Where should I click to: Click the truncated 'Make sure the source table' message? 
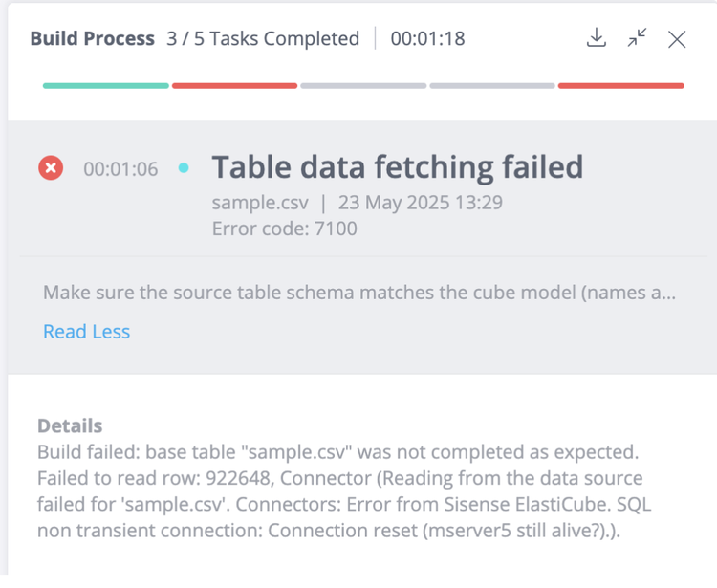coord(359,293)
